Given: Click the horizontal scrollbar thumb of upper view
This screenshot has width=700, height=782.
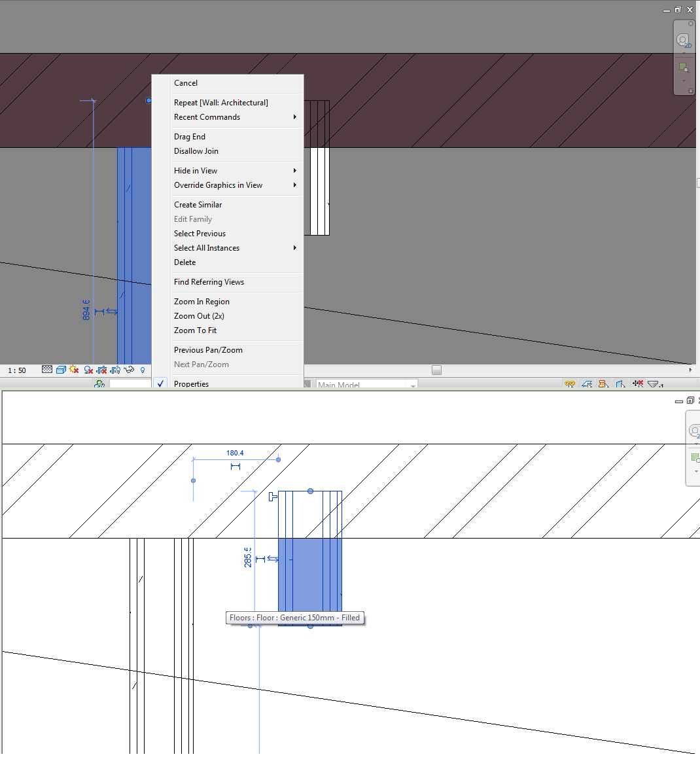Looking at the screenshot, I should [x=437, y=370].
